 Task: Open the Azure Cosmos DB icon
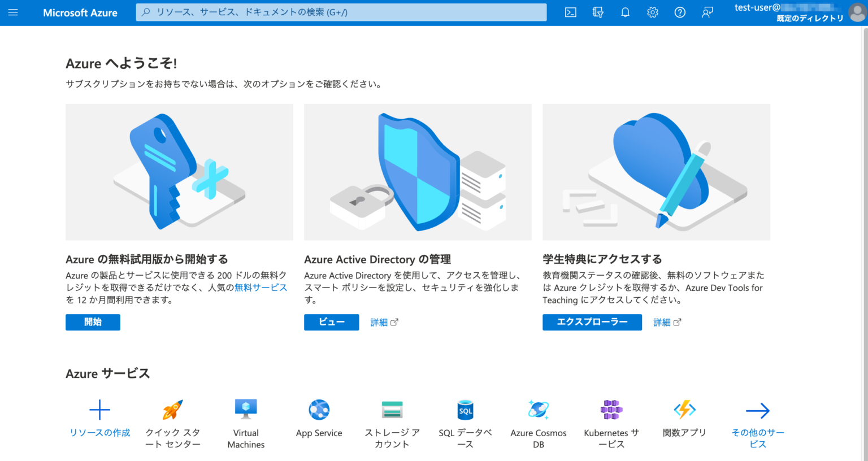[x=538, y=410]
